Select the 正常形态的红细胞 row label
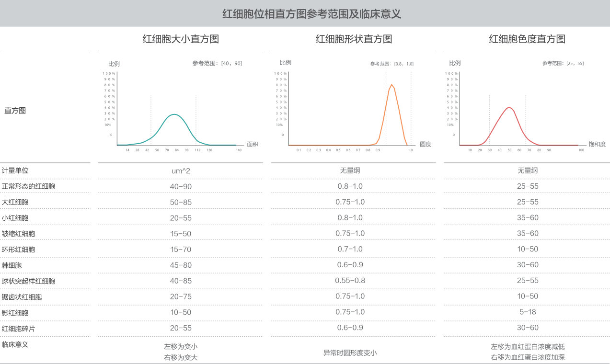This screenshot has height=364, width=610. [28, 186]
